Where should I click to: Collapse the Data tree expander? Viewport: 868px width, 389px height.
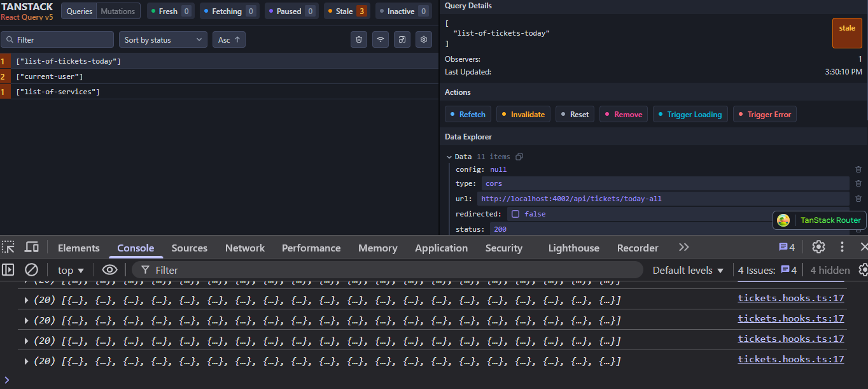click(x=449, y=157)
